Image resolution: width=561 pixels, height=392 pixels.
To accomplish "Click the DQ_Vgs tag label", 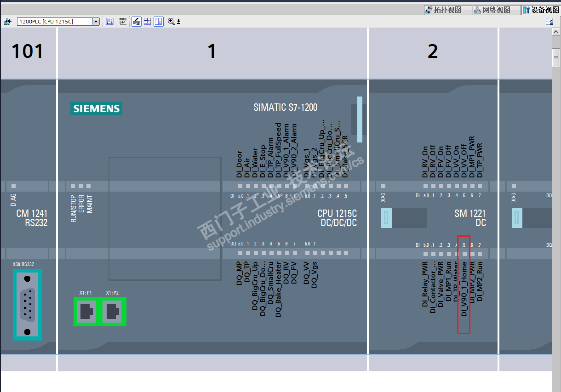I will pos(314,275).
